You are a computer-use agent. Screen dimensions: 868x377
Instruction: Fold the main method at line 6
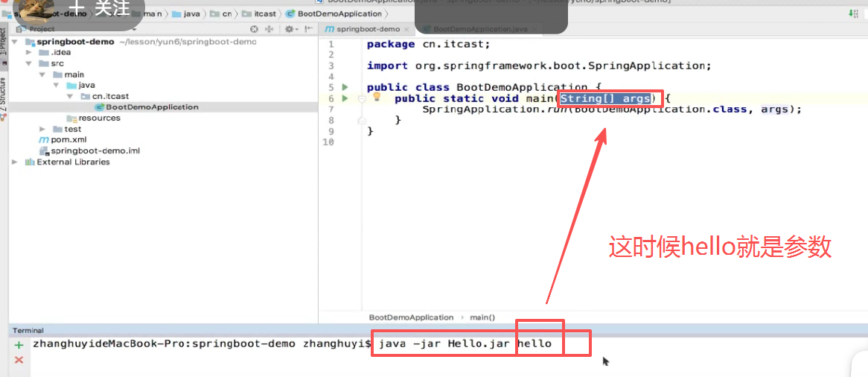pos(362,98)
